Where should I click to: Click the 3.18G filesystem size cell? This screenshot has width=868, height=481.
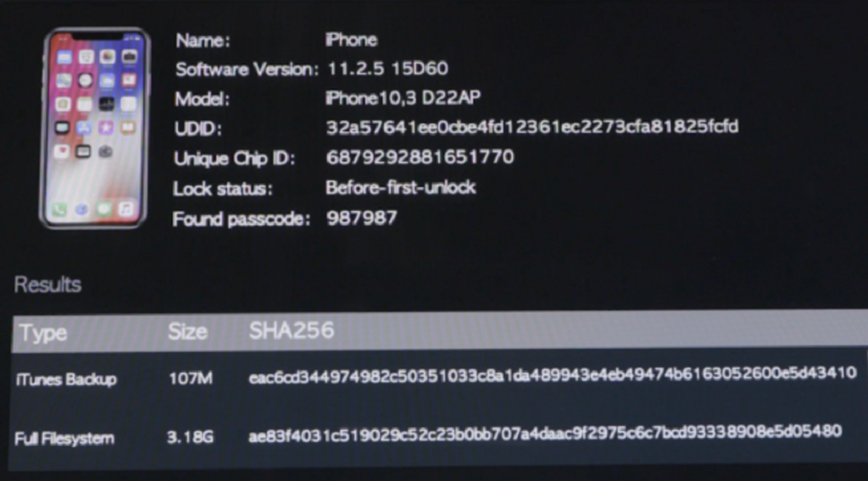[x=190, y=437]
